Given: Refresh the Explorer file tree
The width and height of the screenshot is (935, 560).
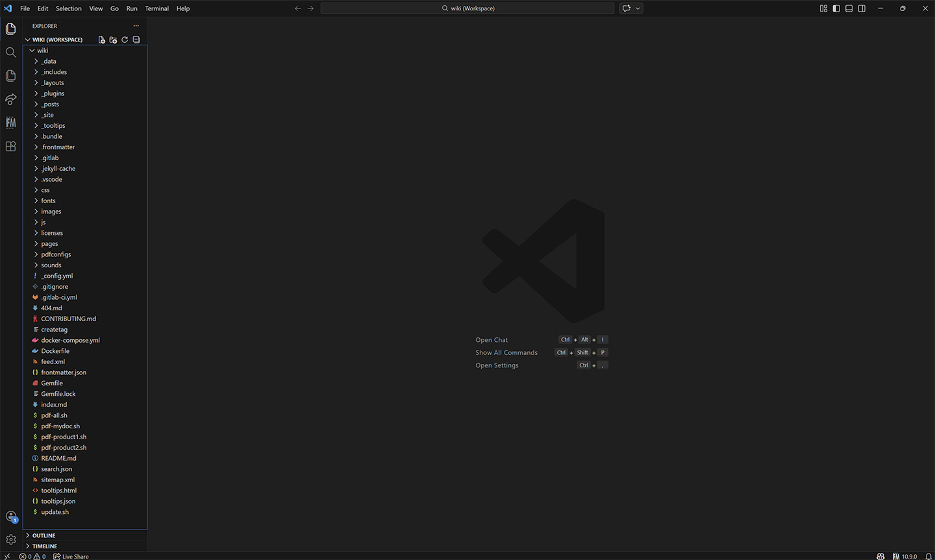Looking at the screenshot, I should coord(125,40).
